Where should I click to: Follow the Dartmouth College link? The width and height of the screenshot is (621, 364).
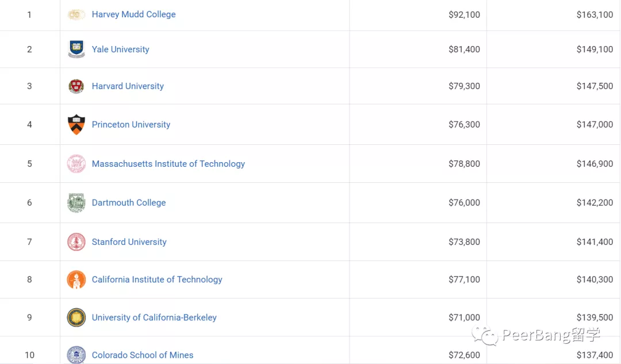(129, 202)
